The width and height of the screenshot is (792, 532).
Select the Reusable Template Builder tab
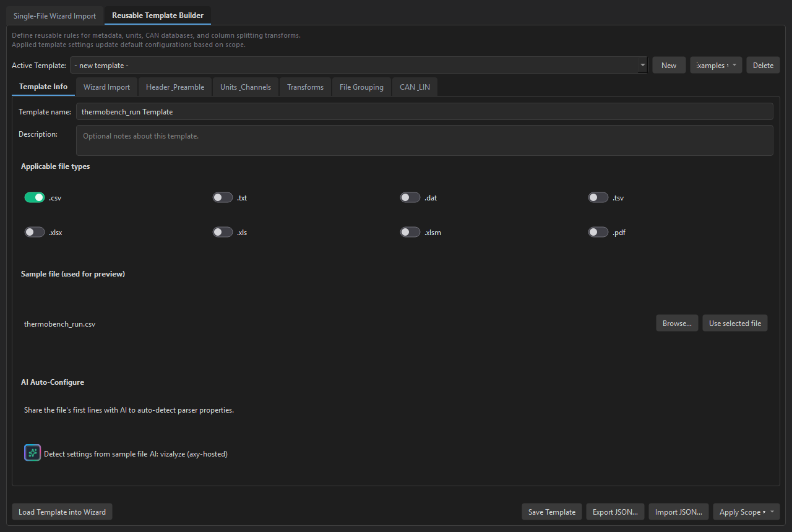(x=158, y=15)
